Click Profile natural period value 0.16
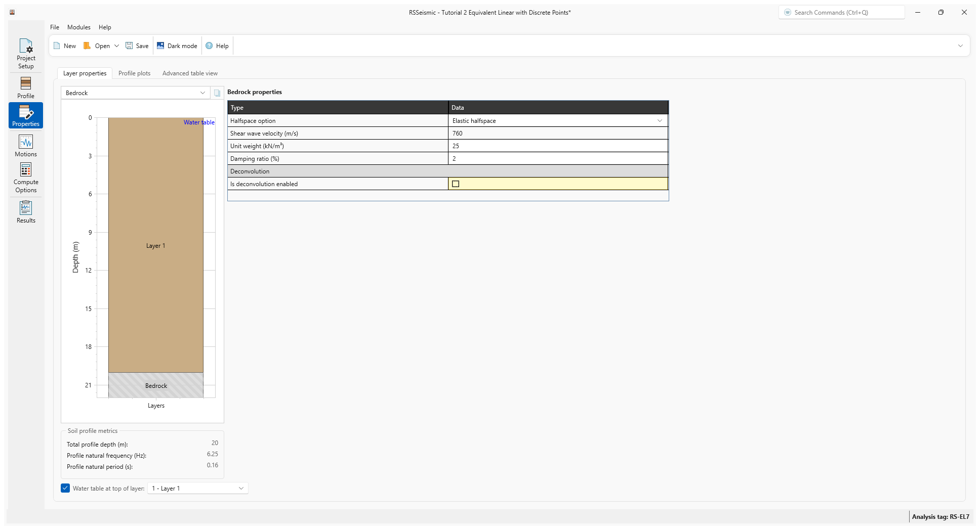The width and height of the screenshot is (980, 530). tap(213, 465)
